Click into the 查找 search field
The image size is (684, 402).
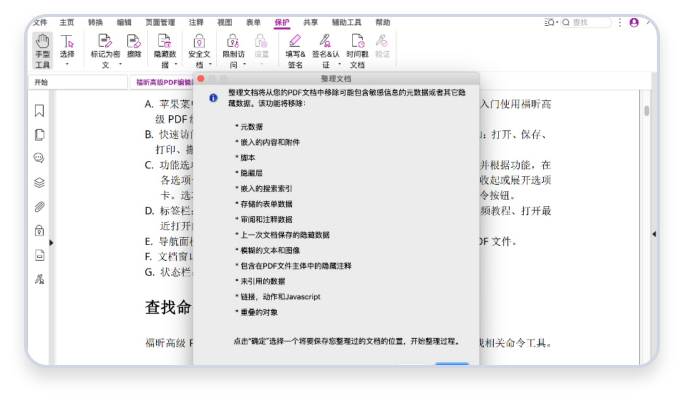[x=586, y=22]
